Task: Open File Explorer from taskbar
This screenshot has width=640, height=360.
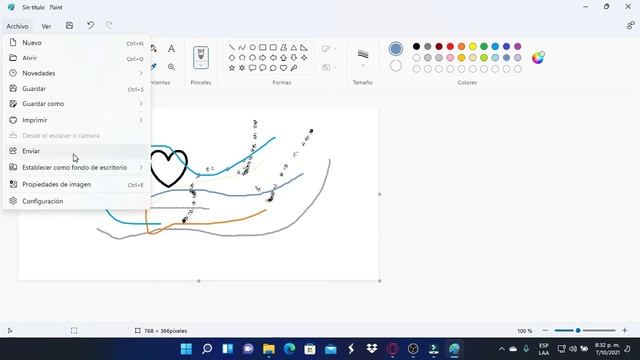Action: click(x=269, y=349)
